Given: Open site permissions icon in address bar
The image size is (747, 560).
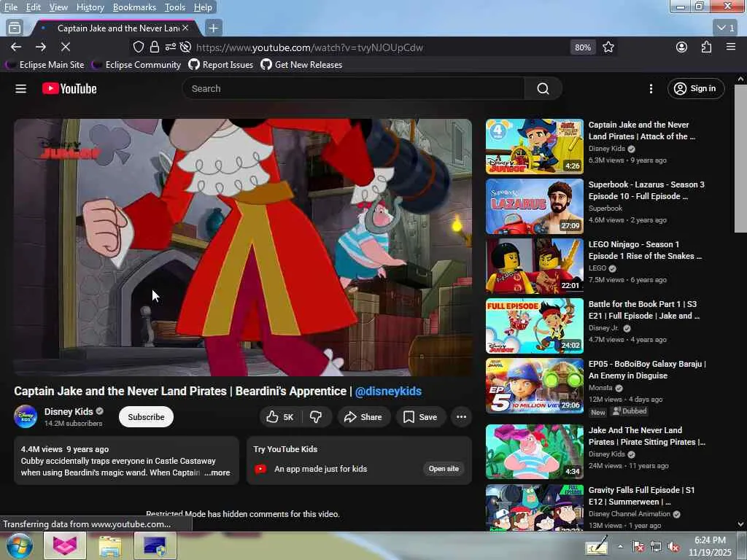Looking at the screenshot, I should pos(170,47).
